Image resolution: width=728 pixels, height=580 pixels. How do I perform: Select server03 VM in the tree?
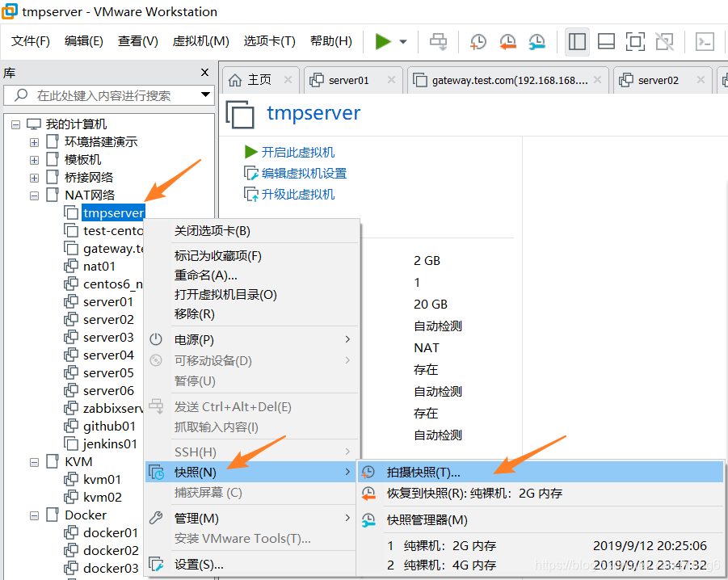[108, 338]
